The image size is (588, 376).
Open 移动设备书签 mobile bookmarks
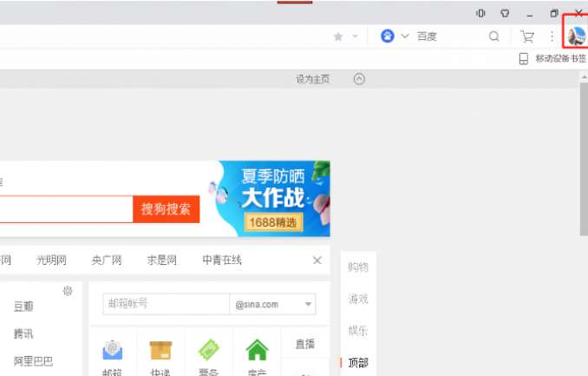[x=560, y=58]
